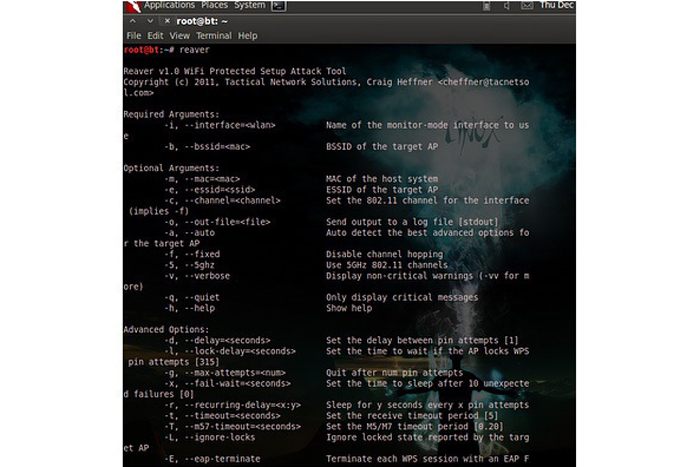Click '-v, --verbose' option text
This screenshot has width=700, height=467.
point(197,275)
